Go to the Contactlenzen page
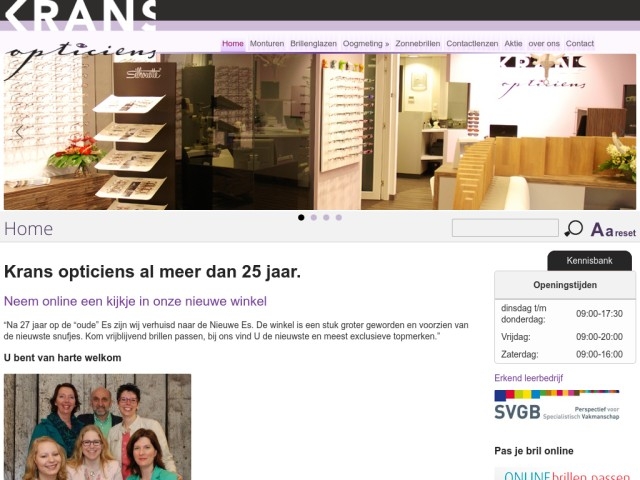Viewport: 640px width, 480px height. pyautogui.click(x=472, y=44)
